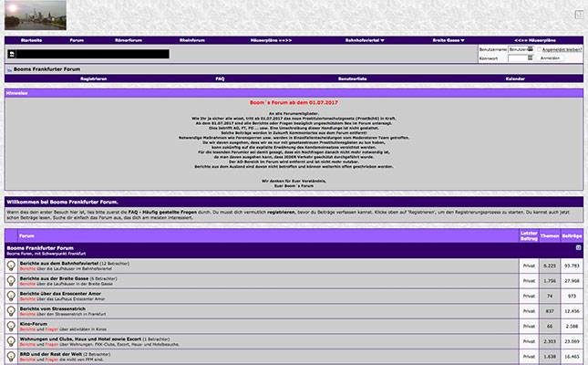Click the bold registrieren link in welcome text
This screenshot has width=588, height=365.
(x=281, y=213)
